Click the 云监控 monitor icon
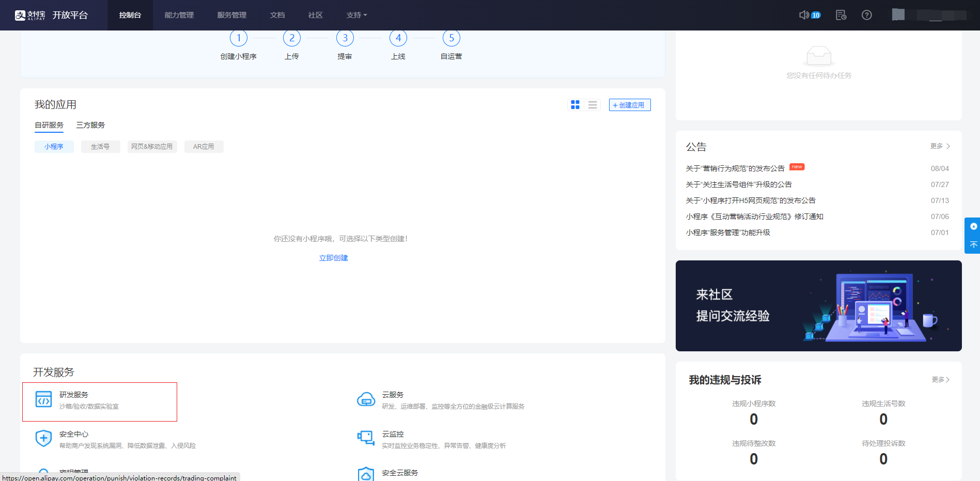This screenshot has width=980, height=481. point(366,438)
